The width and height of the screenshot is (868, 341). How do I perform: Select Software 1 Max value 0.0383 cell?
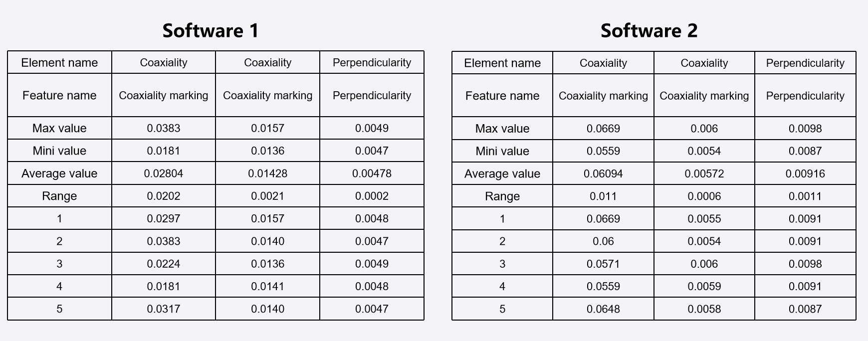[x=164, y=128]
